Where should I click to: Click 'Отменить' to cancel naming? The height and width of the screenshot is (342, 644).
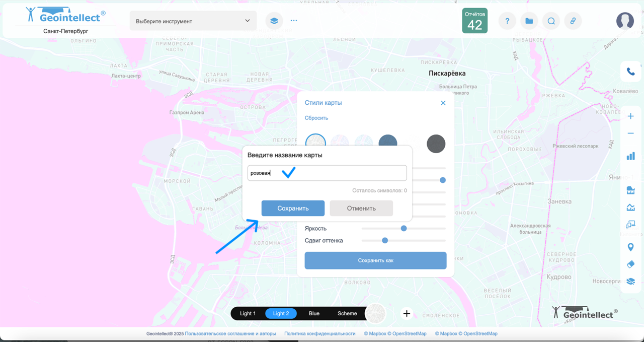(361, 208)
